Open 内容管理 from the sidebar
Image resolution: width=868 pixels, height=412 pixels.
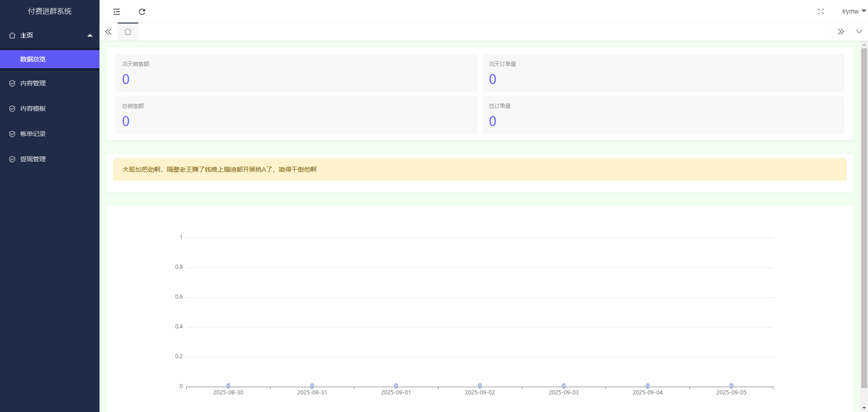(33, 83)
